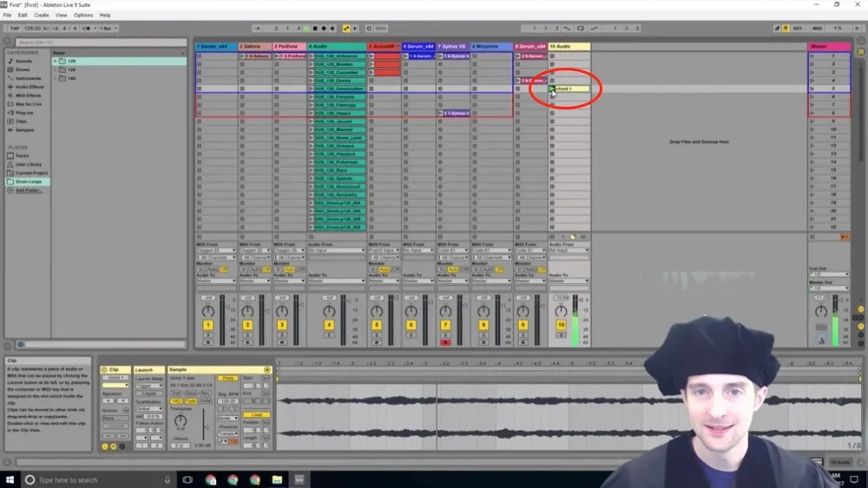Select the 3 PoiZone track header
Image resolution: width=868 pixels, height=488 pixels.
[x=290, y=47]
